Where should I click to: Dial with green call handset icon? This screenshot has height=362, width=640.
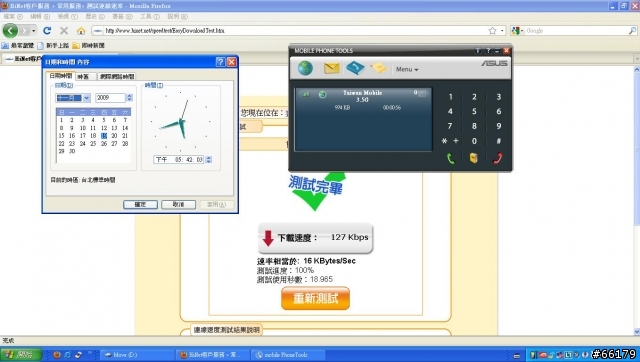coord(451,158)
